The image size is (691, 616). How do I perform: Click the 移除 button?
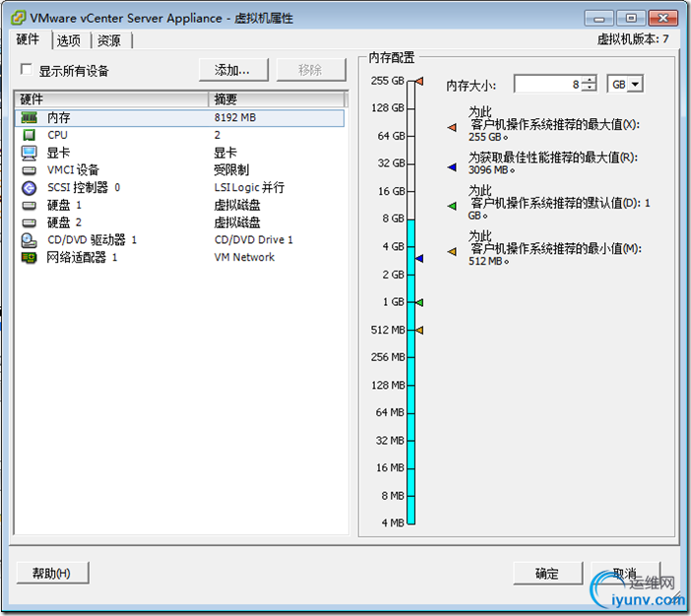(311, 70)
